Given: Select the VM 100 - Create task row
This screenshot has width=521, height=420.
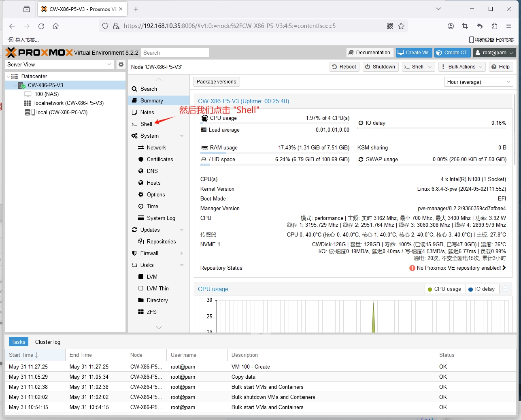Looking at the screenshot, I should point(260,367).
